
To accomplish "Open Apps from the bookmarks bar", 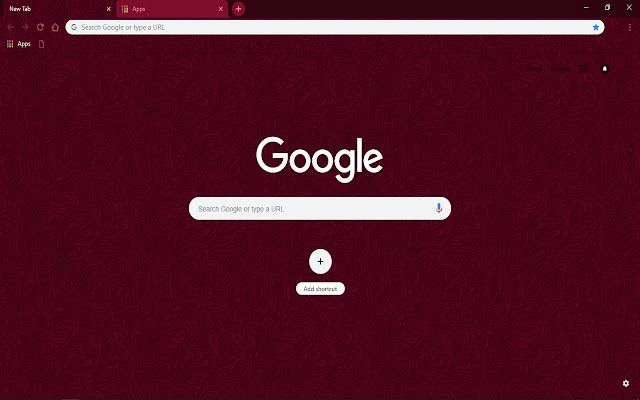I will click(19, 44).
